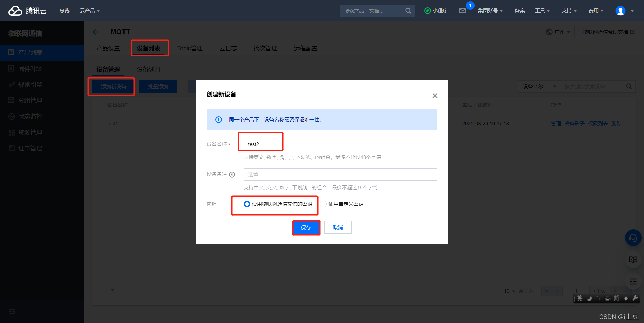Image resolution: width=644 pixels, height=323 pixels.
Task: Click the 备案 nav item
Action: tap(520, 11)
